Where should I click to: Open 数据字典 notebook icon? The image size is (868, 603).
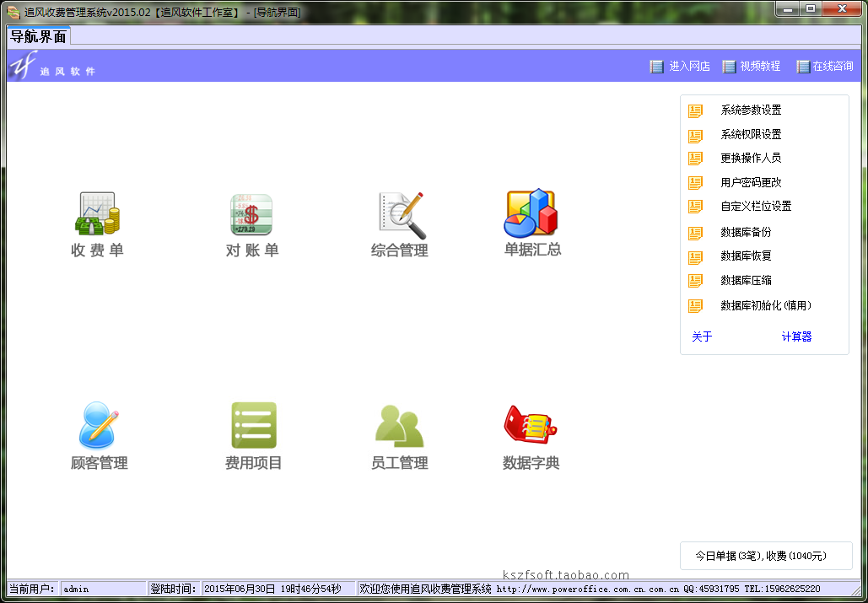pos(530,424)
